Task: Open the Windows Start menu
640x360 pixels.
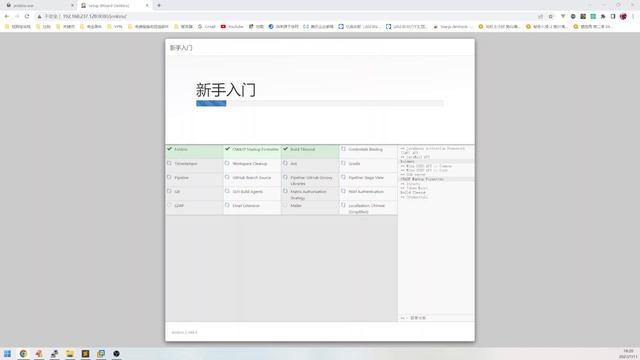Action: click(7, 353)
